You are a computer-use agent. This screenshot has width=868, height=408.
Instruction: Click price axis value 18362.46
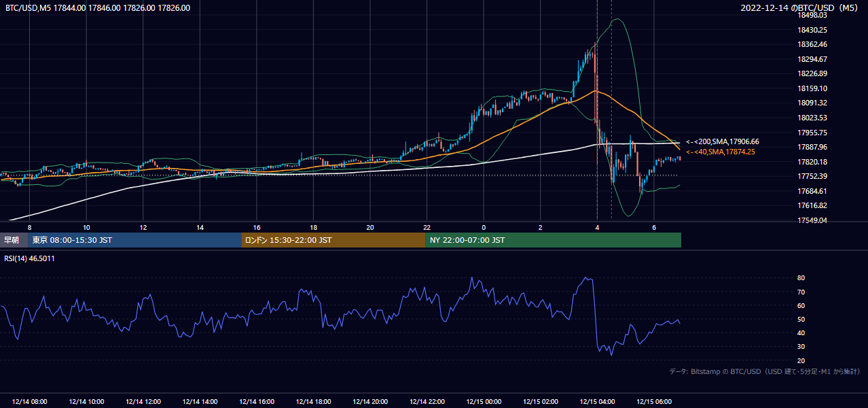pos(812,44)
